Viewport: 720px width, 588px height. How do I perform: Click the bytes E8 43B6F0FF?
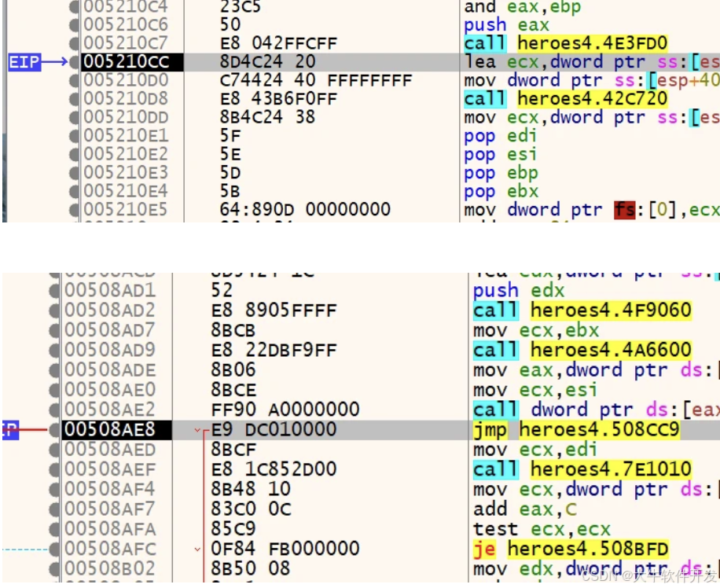[x=278, y=99]
